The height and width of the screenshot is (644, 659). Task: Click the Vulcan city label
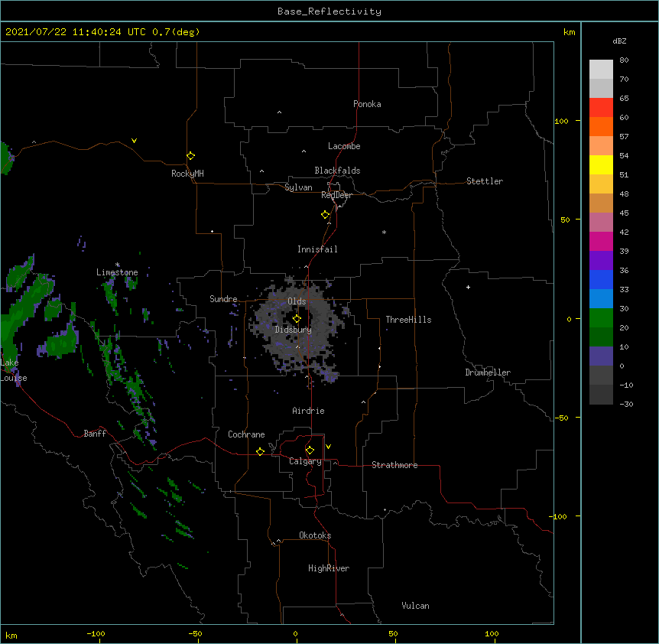pyautogui.click(x=415, y=606)
